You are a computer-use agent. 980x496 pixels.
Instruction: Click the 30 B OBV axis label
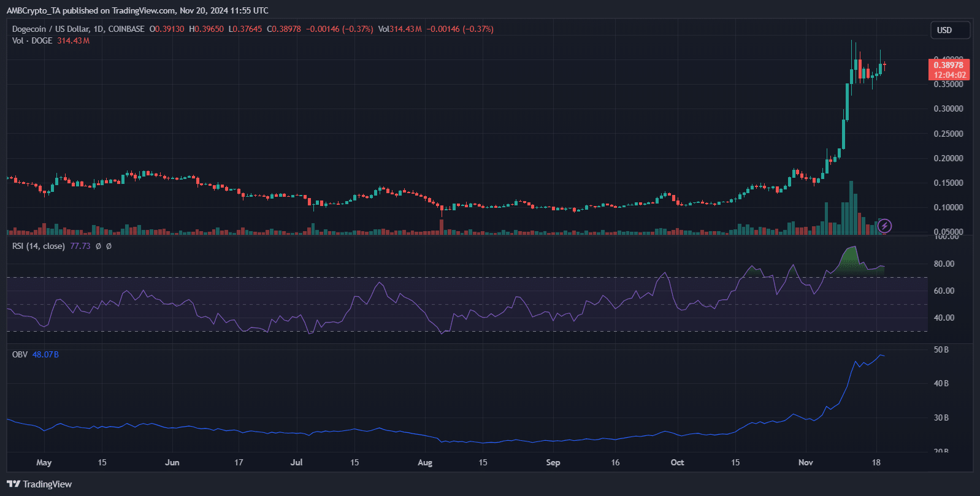pos(941,418)
